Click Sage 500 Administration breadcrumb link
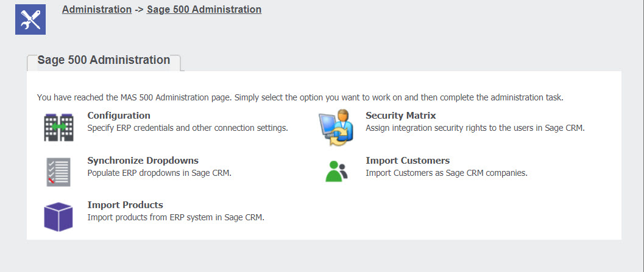The height and width of the screenshot is (272, 644). pos(204,9)
